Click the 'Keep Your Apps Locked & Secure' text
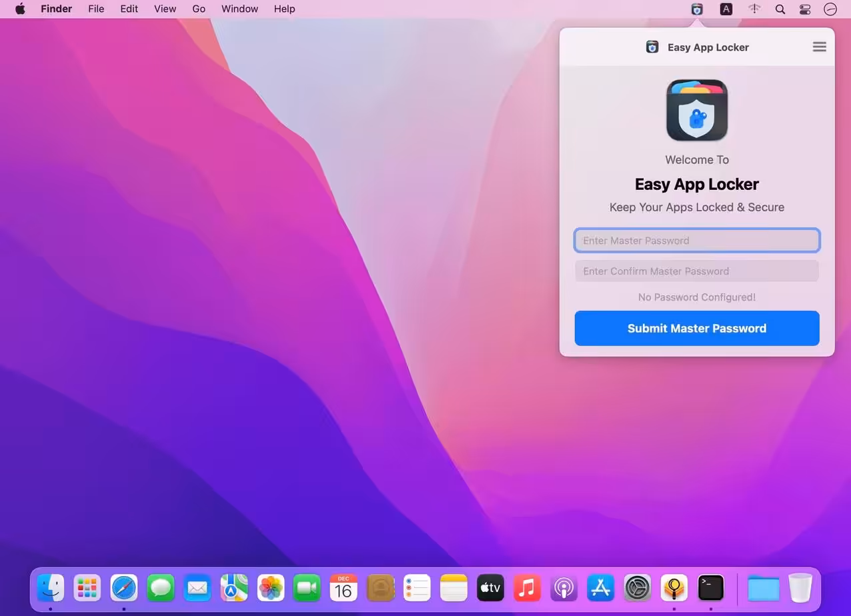The height and width of the screenshot is (616, 851). (x=697, y=207)
